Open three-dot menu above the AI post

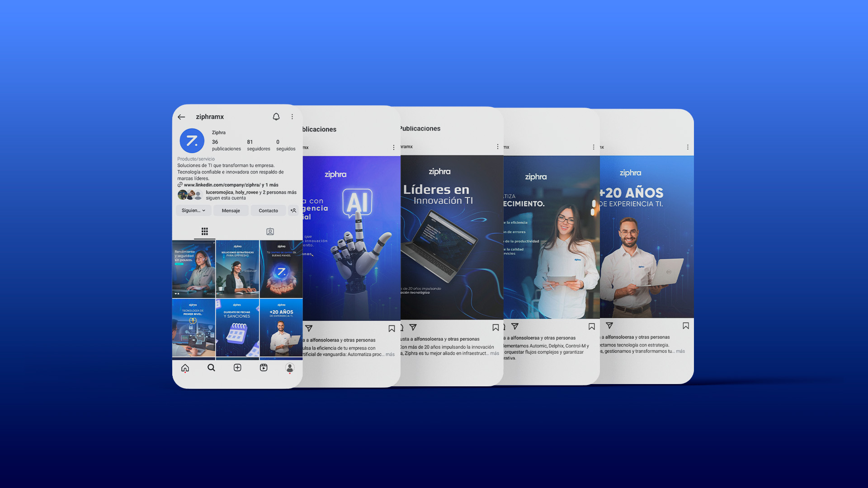(x=394, y=148)
